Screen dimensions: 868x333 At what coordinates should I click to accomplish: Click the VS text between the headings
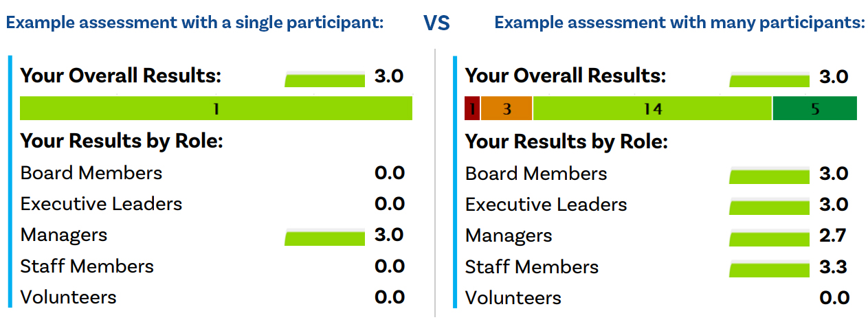pos(436,24)
